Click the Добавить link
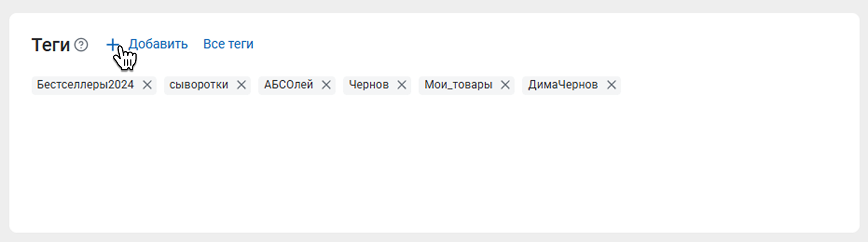 click(x=158, y=44)
